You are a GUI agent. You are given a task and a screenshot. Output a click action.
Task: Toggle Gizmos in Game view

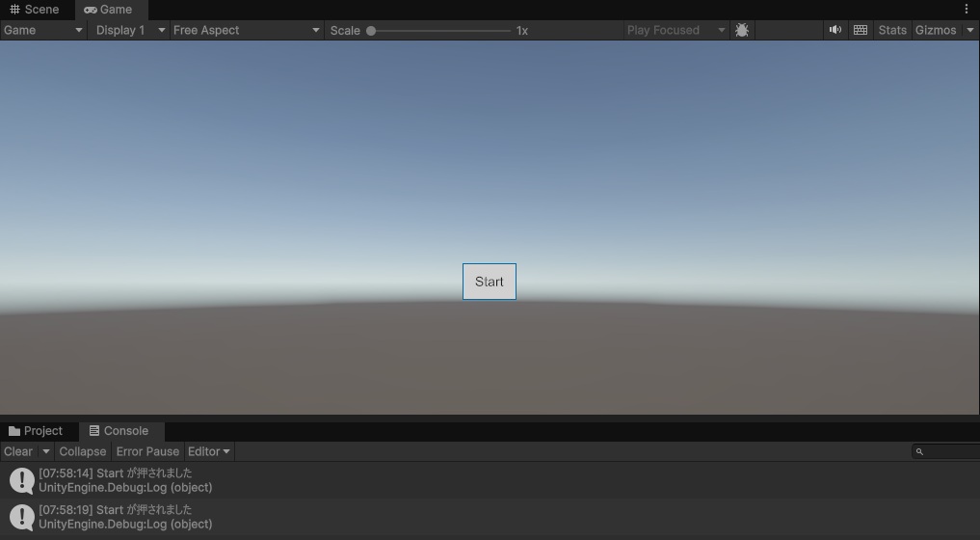pyautogui.click(x=936, y=30)
